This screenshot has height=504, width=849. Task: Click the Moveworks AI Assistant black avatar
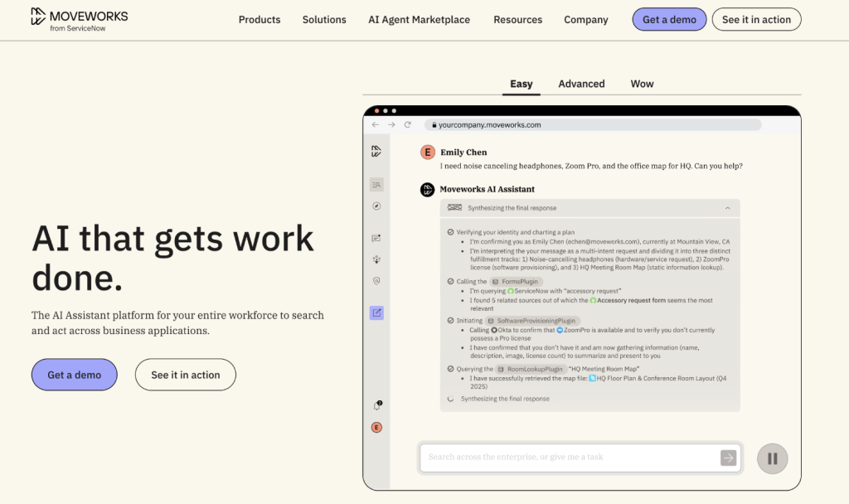coord(427,190)
